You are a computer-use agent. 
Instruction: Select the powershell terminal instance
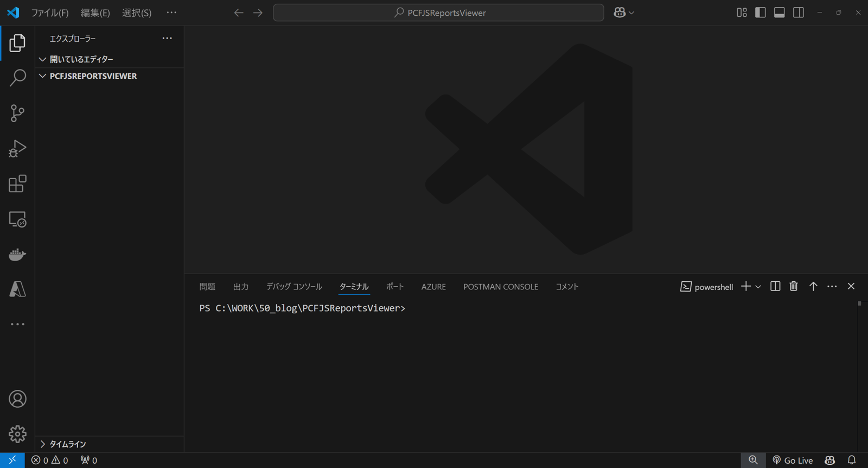click(x=707, y=287)
